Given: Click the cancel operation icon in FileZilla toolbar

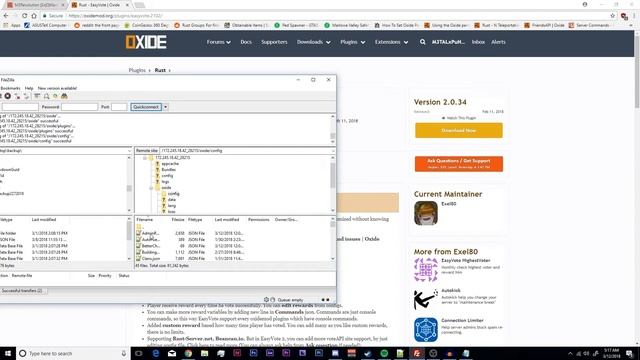Looking at the screenshot, I should 8,96.
